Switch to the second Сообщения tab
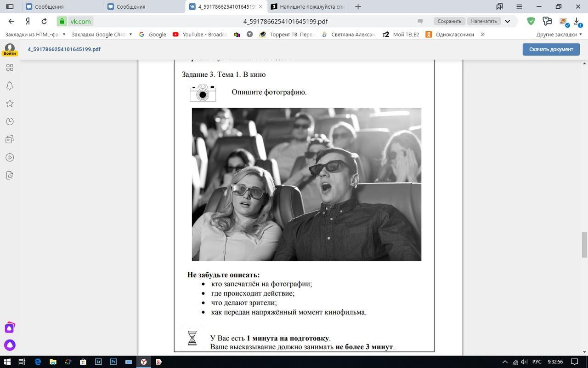The image size is (588, 368). [x=145, y=6]
